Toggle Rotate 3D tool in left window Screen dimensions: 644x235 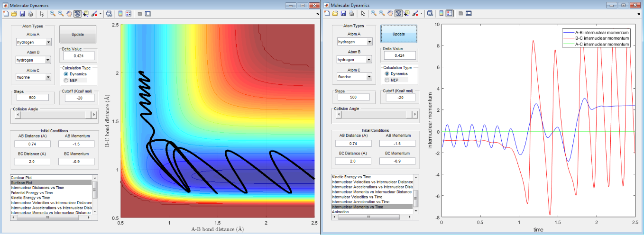[x=76, y=13]
